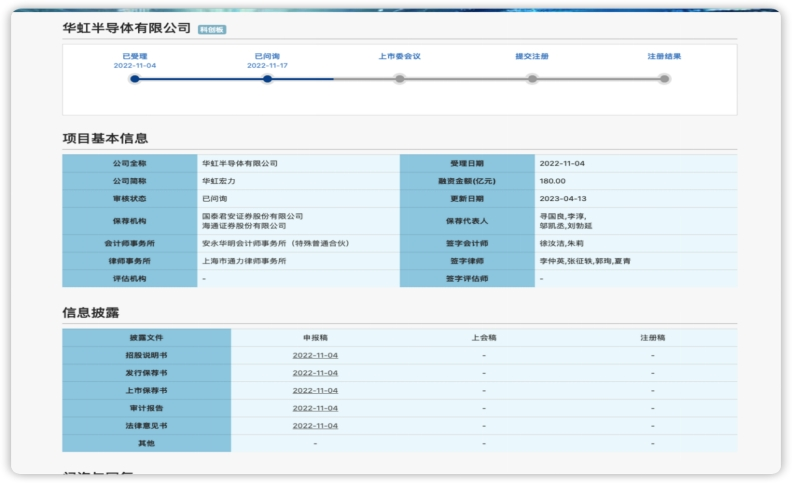Open the 招股说明书 申报稿 link dated 2022-11-04

click(x=315, y=355)
